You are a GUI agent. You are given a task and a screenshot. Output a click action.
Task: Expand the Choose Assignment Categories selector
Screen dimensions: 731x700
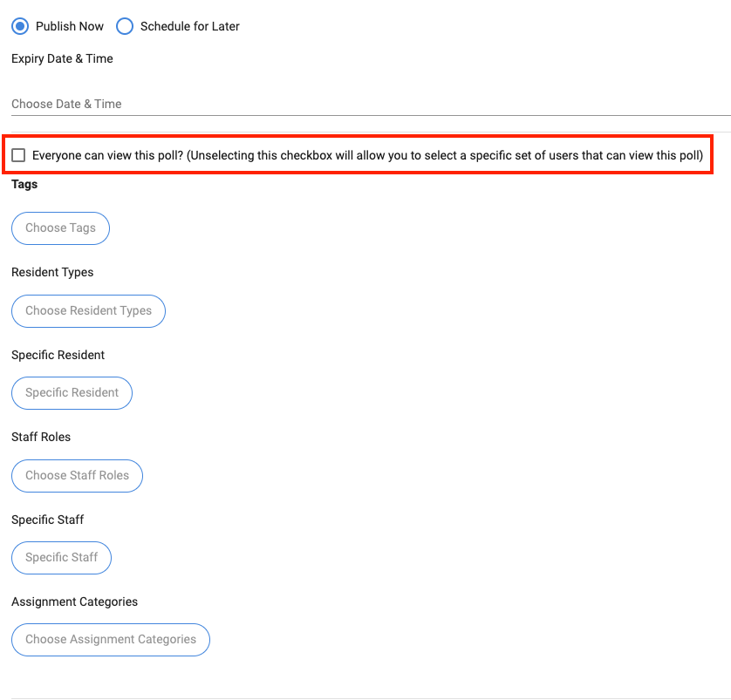click(x=111, y=639)
